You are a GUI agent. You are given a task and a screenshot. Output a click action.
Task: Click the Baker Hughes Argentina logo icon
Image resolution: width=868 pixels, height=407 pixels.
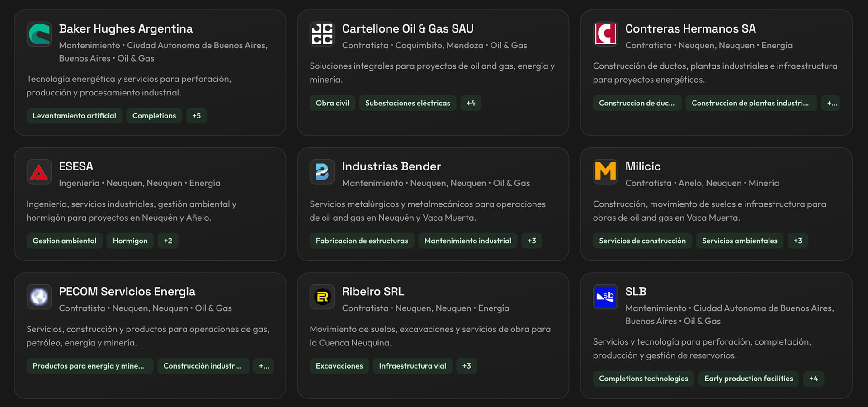[39, 34]
